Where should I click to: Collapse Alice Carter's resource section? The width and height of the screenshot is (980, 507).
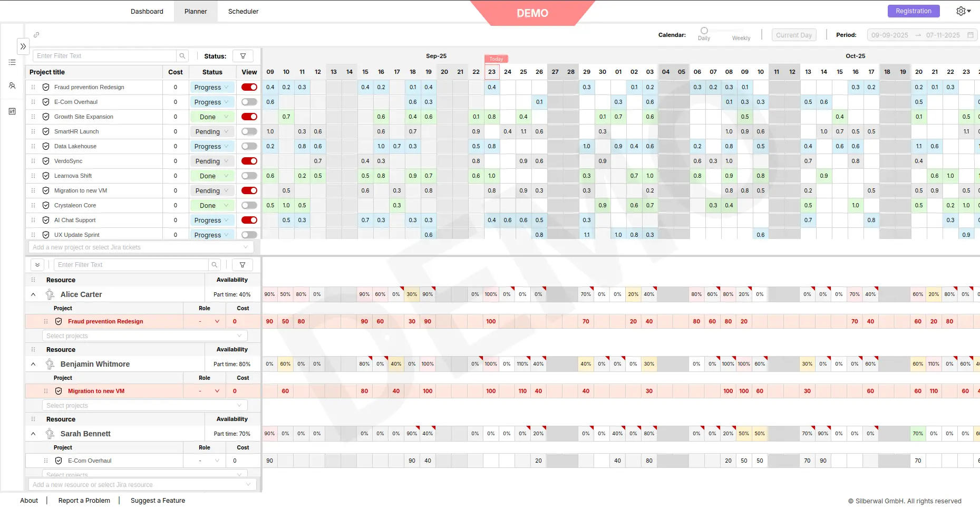[x=33, y=294]
